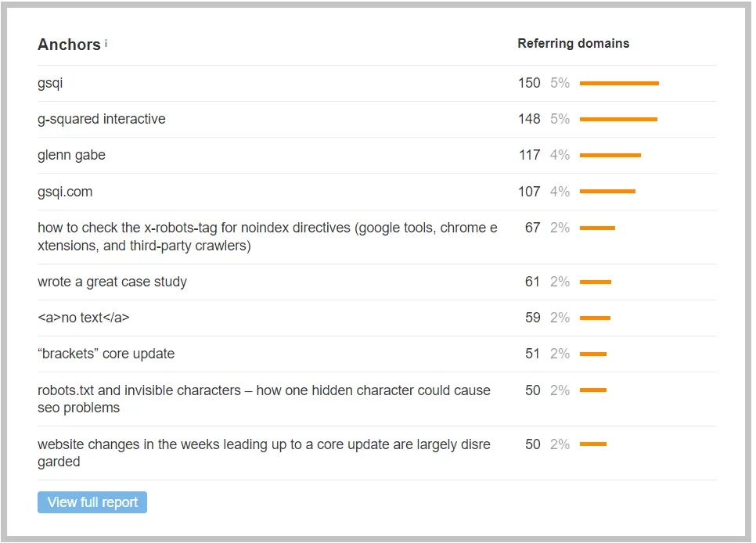Image resolution: width=756 pixels, height=543 pixels.
Task: Open the gsqi.com anchor entry
Action: pyautogui.click(x=65, y=192)
